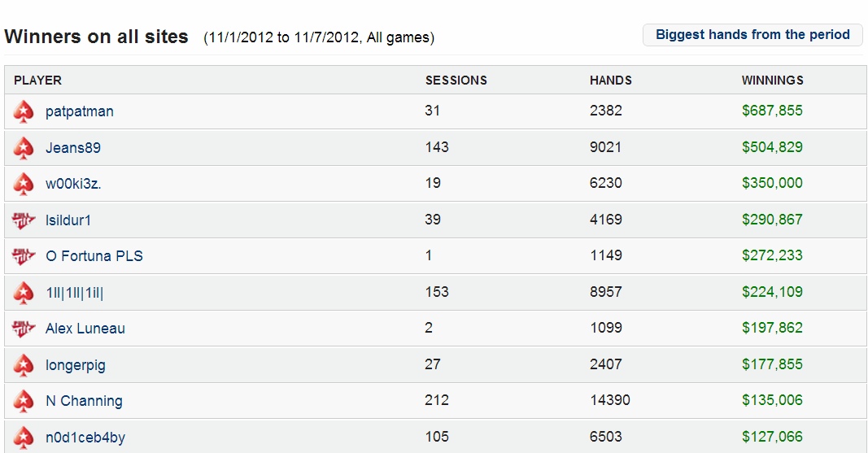
Task: Click PokerStars icon beside n0d1ceb4by
Action: [24, 438]
